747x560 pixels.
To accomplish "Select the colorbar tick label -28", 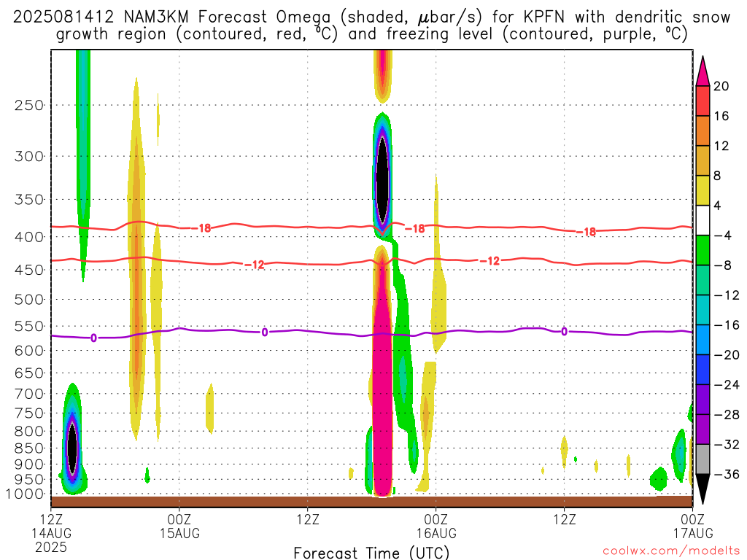I will click(x=727, y=415).
